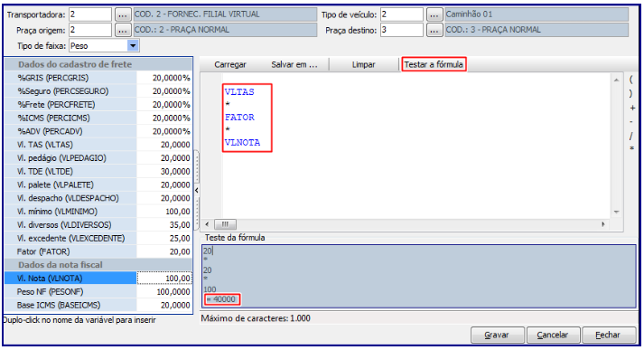Click the Praça origem code field
The height and width of the screenshot is (350, 644).
[x=90, y=30]
